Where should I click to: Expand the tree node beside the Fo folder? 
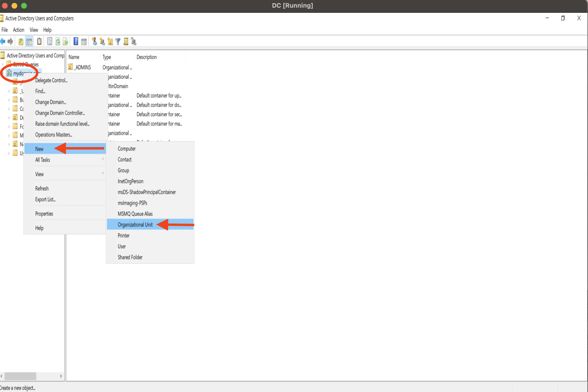click(9, 127)
